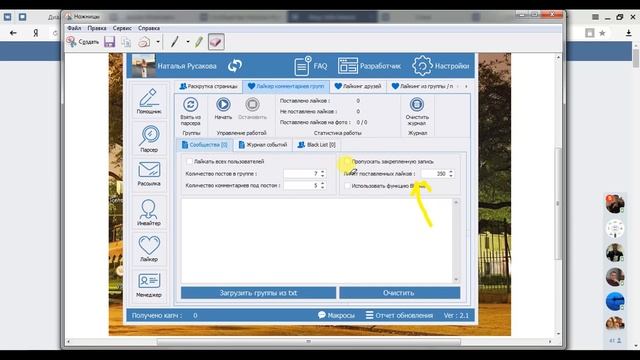Open the Black List [0] subtab
The width and height of the screenshot is (640, 360).
click(316, 145)
